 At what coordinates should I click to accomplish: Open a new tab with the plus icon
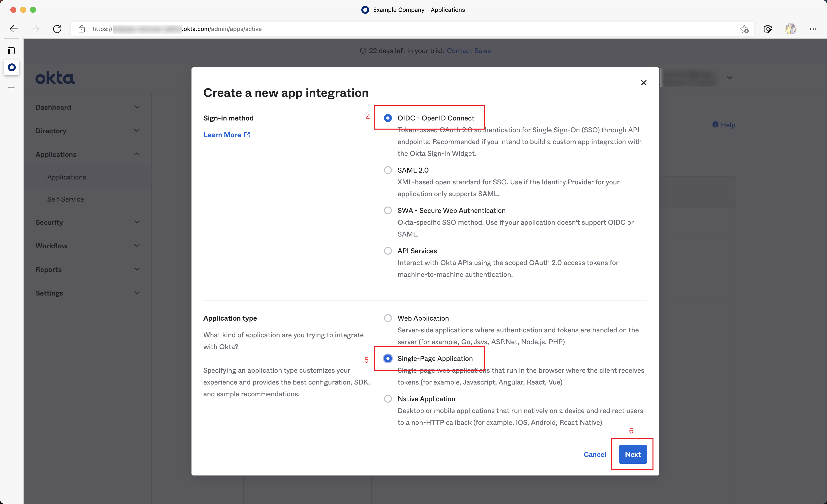11,88
